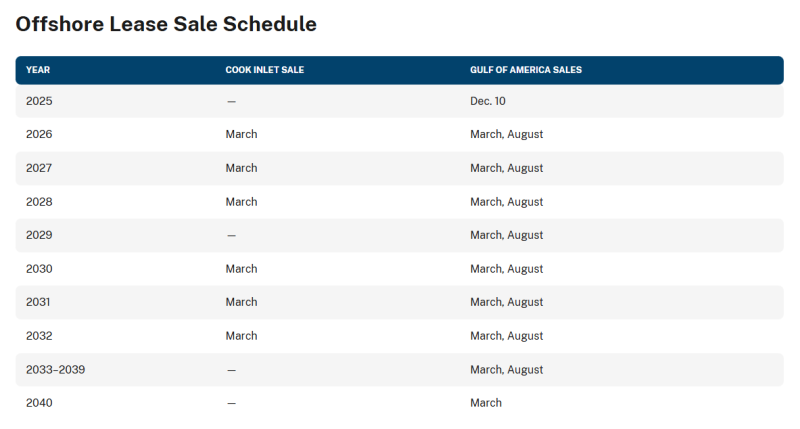800x429 pixels.
Task: Click Cook Inlet March cell for 2032
Action: click(241, 336)
